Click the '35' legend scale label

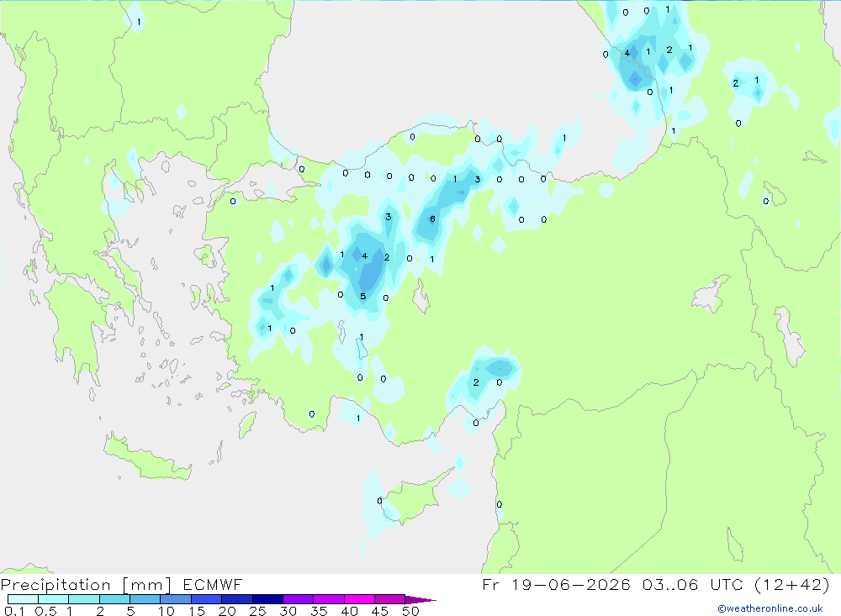coord(319,611)
